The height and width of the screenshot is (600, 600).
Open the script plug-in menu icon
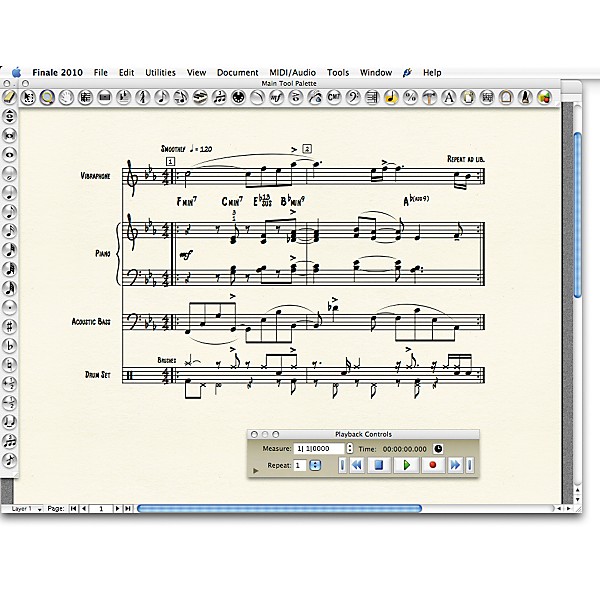407,72
